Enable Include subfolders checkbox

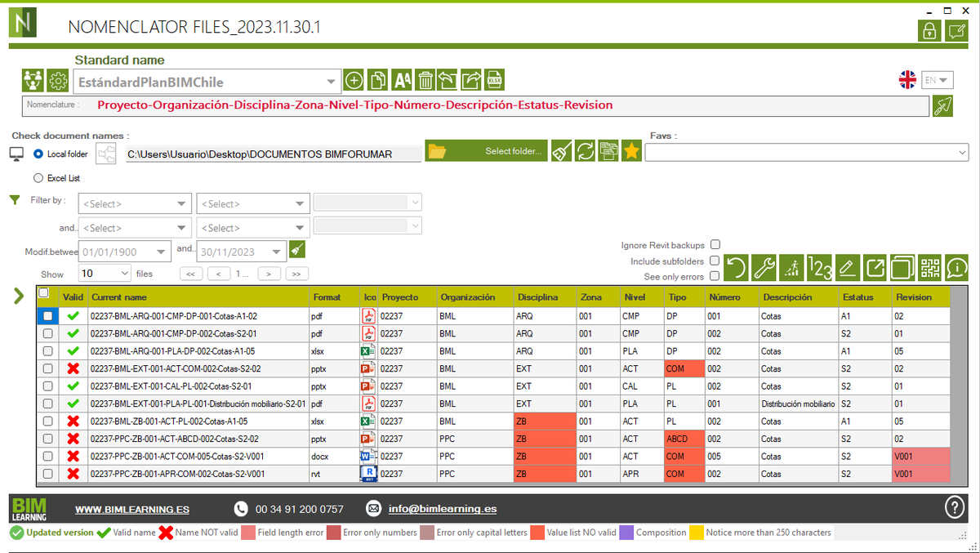[715, 261]
